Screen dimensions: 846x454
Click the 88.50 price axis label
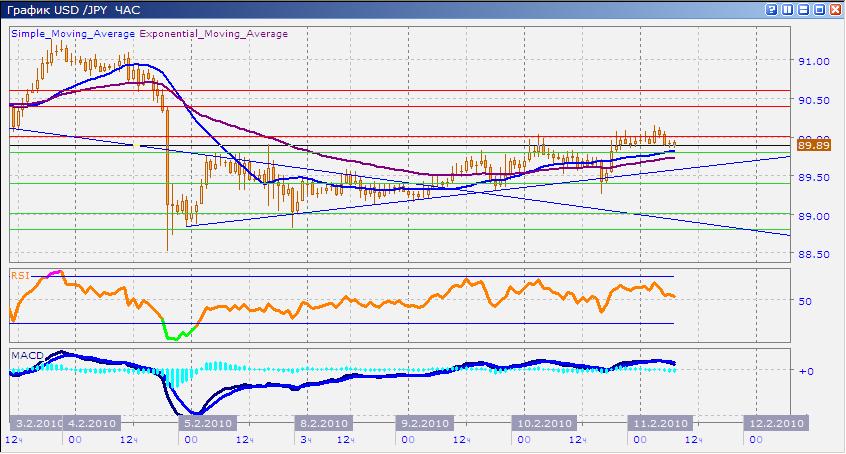(x=814, y=254)
